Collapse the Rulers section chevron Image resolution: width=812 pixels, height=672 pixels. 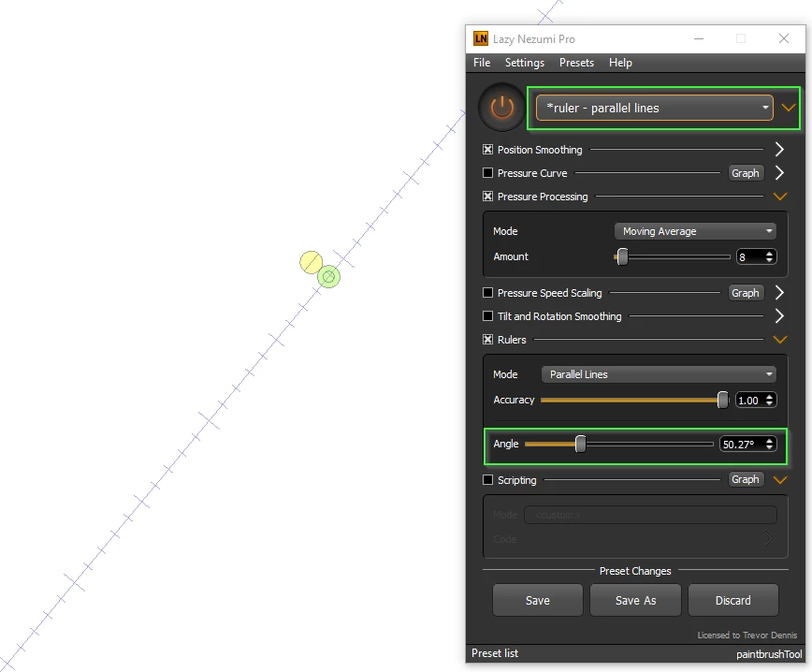coord(780,340)
